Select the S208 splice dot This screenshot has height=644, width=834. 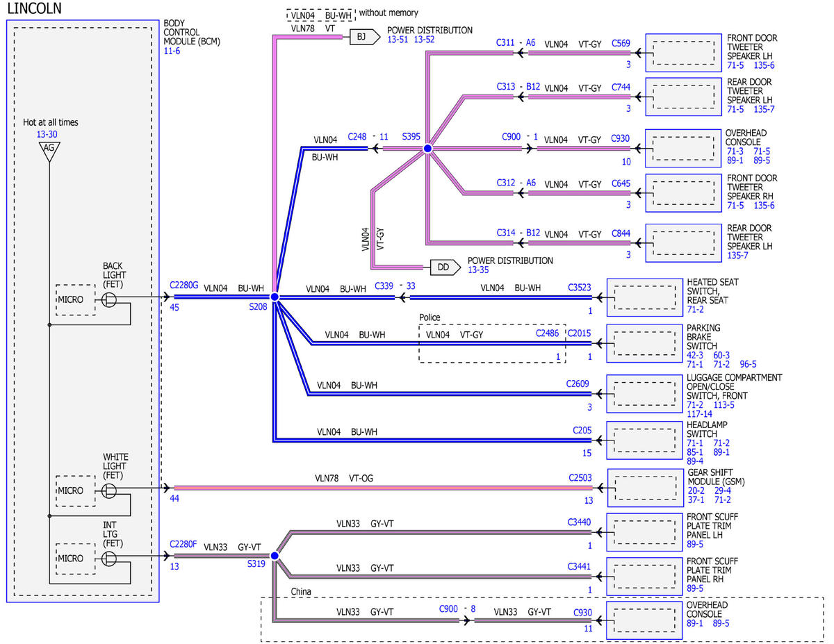point(275,297)
